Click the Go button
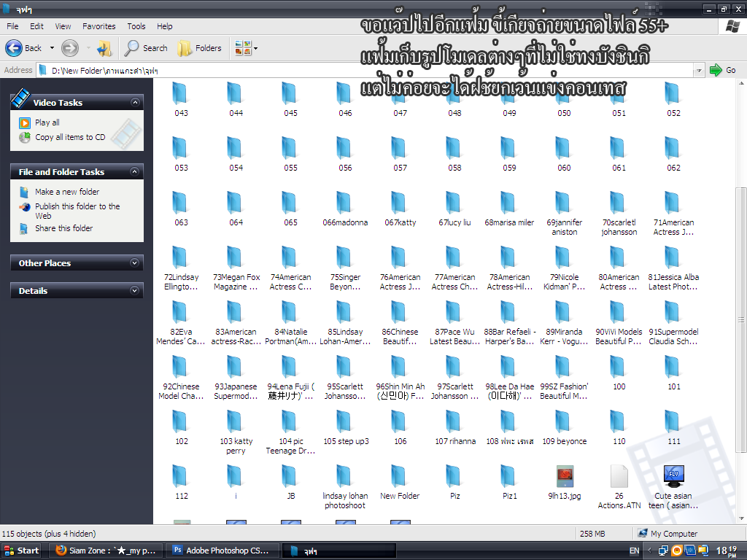 point(722,70)
